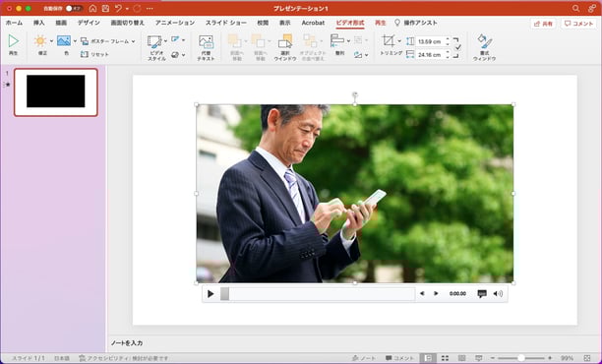Image resolution: width=602 pixels, height=364 pixels.
Task: Play the video using player play button
Action: (211, 294)
